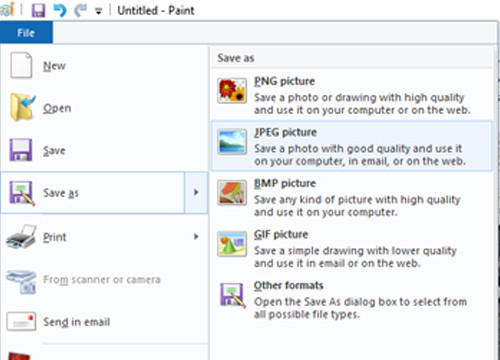Click the Undo arrow in quick access toolbar

59,10
